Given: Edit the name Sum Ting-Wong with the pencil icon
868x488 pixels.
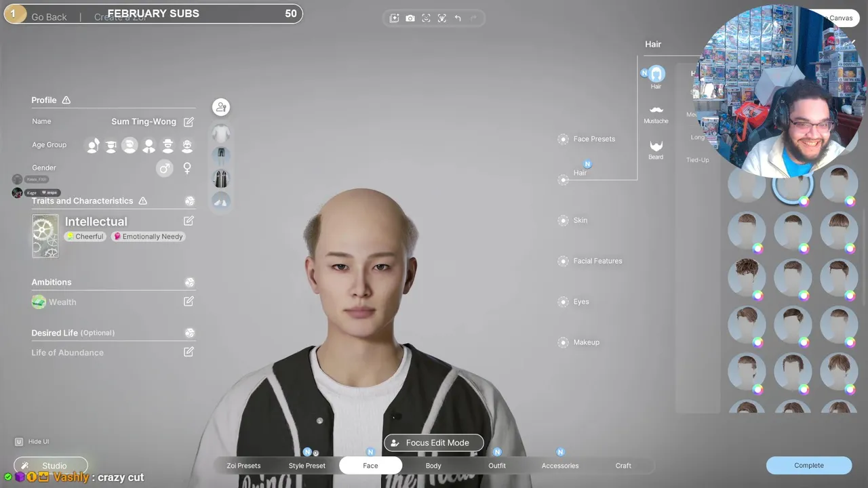Looking at the screenshot, I should 189,122.
